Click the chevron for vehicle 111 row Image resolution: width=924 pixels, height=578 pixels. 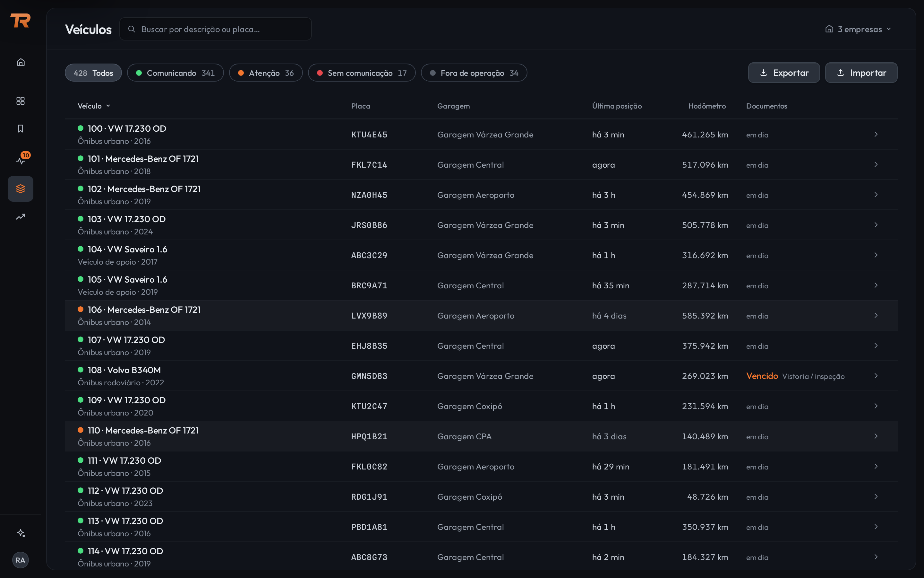click(876, 466)
